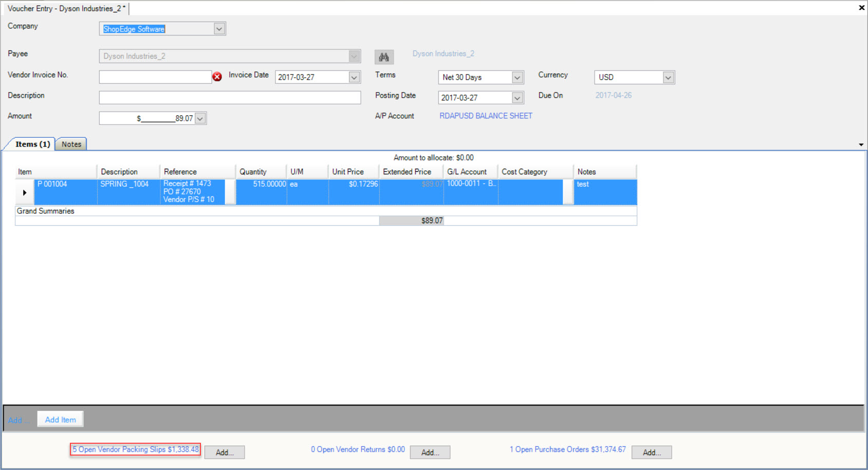Click the Quantity column header
Viewport: 868px width, 470px height.
click(261, 172)
